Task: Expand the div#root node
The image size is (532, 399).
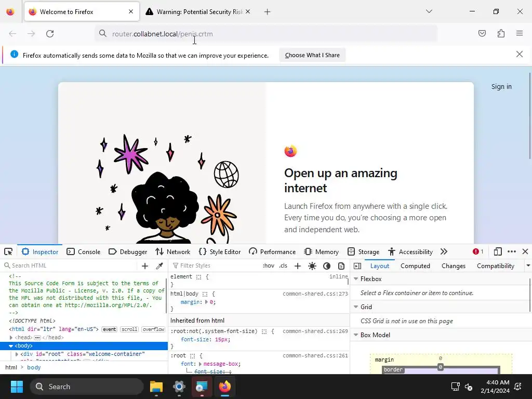Action: click(x=17, y=354)
